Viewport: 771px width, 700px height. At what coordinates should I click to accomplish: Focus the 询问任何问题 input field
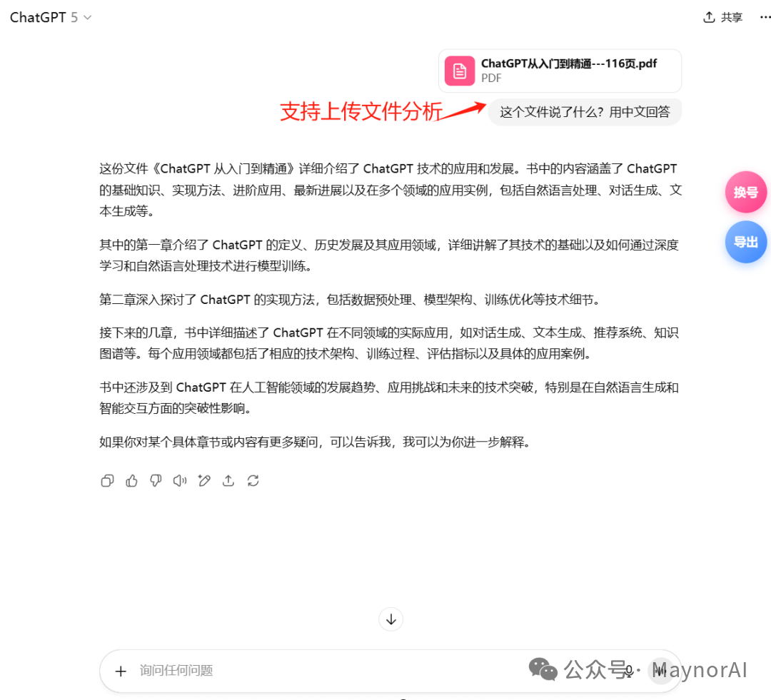pos(286,671)
